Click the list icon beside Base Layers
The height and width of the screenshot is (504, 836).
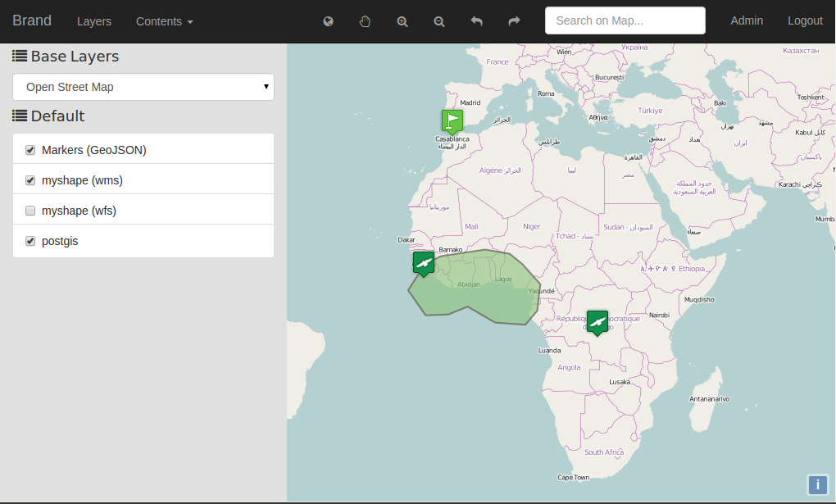[x=18, y=55]
